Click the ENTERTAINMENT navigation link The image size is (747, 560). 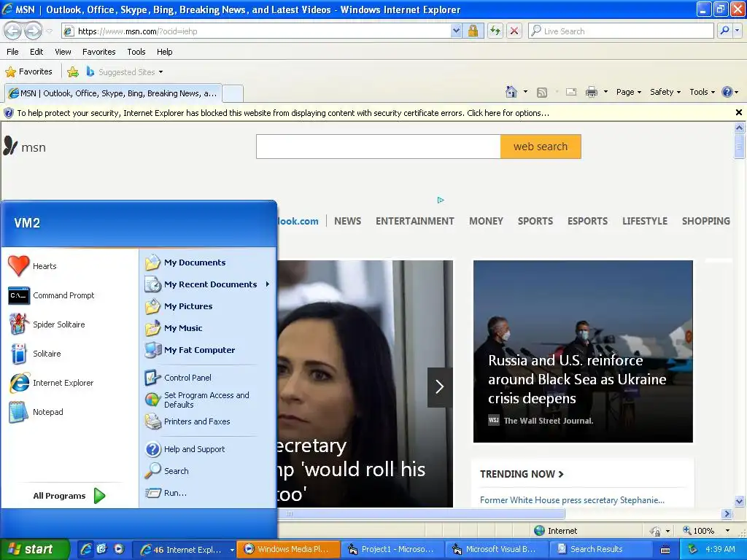tap(414, 222)
